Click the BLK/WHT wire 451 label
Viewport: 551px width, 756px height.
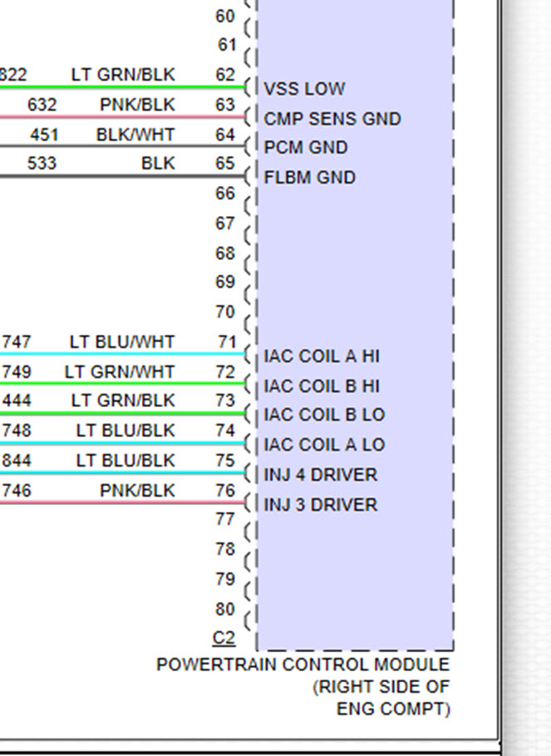tap(135, 135)
